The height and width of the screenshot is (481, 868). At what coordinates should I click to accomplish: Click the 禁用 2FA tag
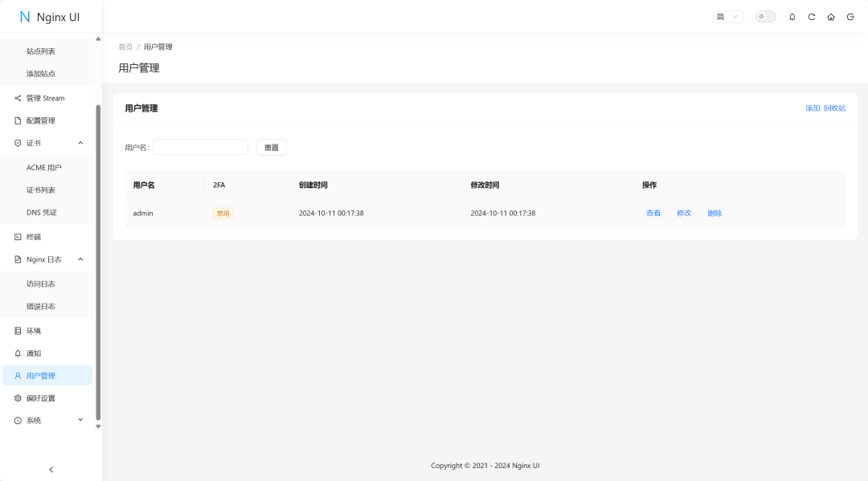click(x=223, y=214)
